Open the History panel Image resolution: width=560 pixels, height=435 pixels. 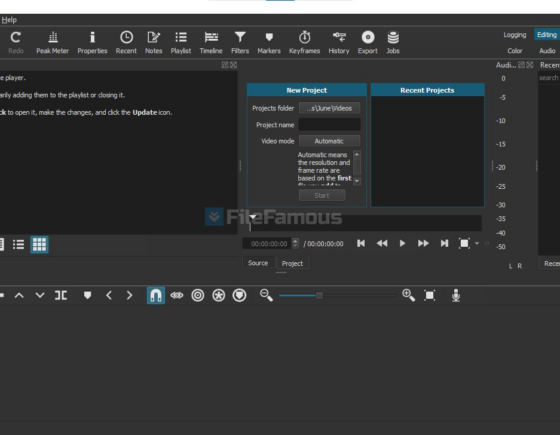click(339, 42)
